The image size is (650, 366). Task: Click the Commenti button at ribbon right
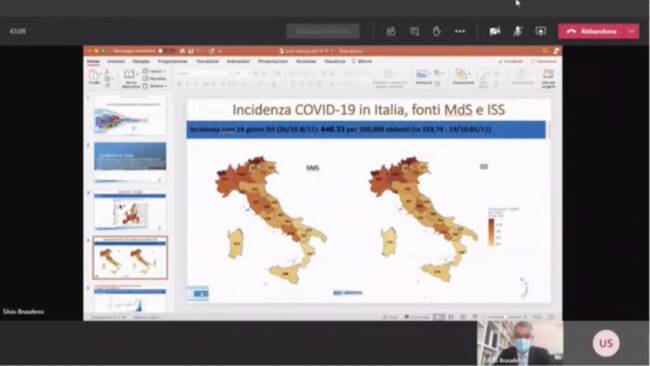point(544,61)
